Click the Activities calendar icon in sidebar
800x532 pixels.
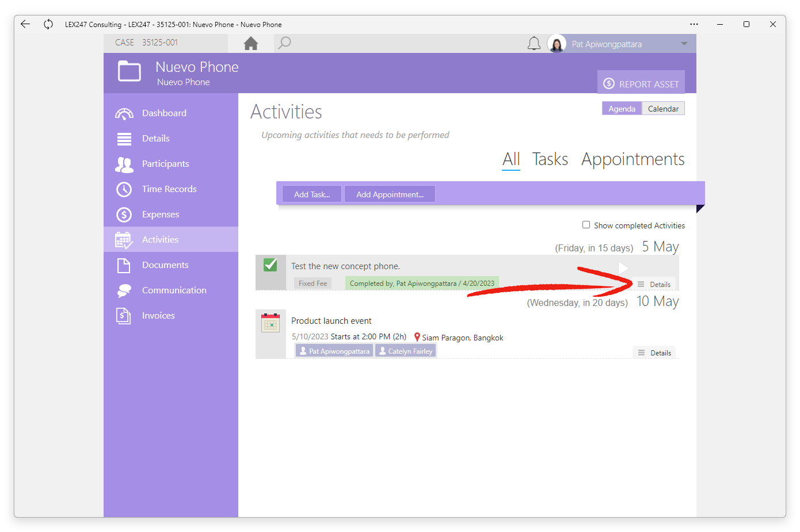click(124, 240)
